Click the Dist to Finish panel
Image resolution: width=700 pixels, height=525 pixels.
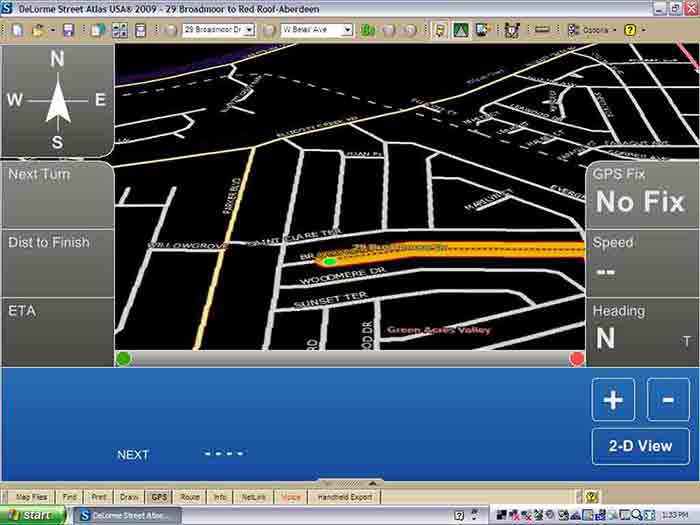(58, 263)
